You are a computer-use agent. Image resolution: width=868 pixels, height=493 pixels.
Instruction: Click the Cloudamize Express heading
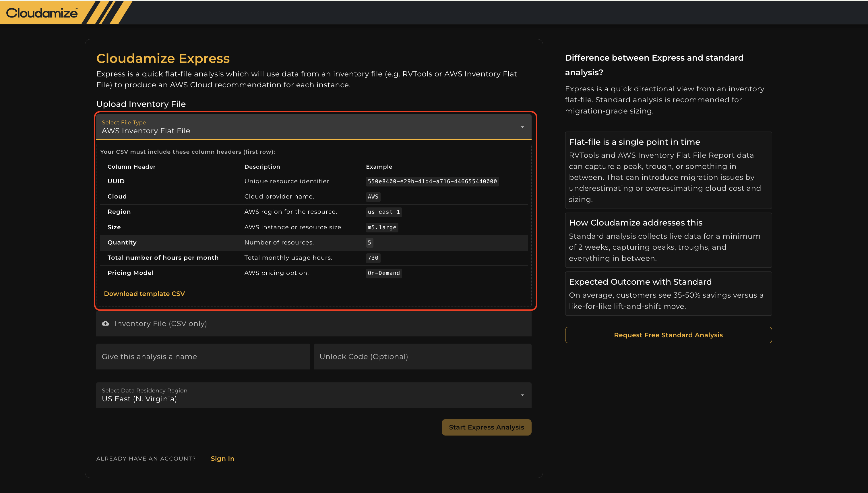163,59
